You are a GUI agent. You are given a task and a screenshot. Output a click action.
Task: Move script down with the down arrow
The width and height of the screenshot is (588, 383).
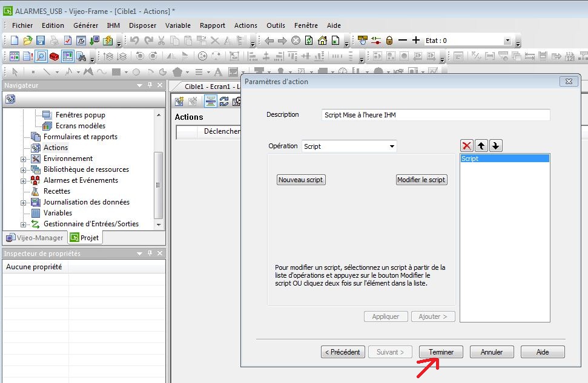point(495,146)
